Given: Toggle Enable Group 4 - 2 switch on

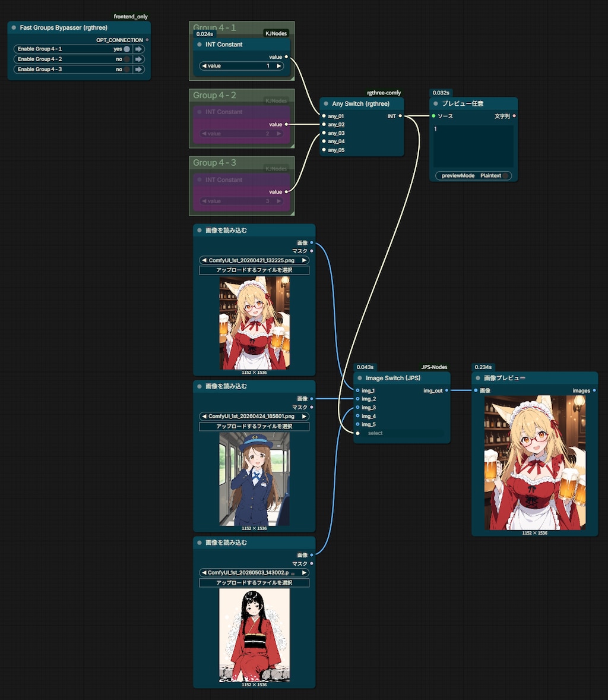Looking at the screenshot, I should pyautogui.click(x=126, y=59).
